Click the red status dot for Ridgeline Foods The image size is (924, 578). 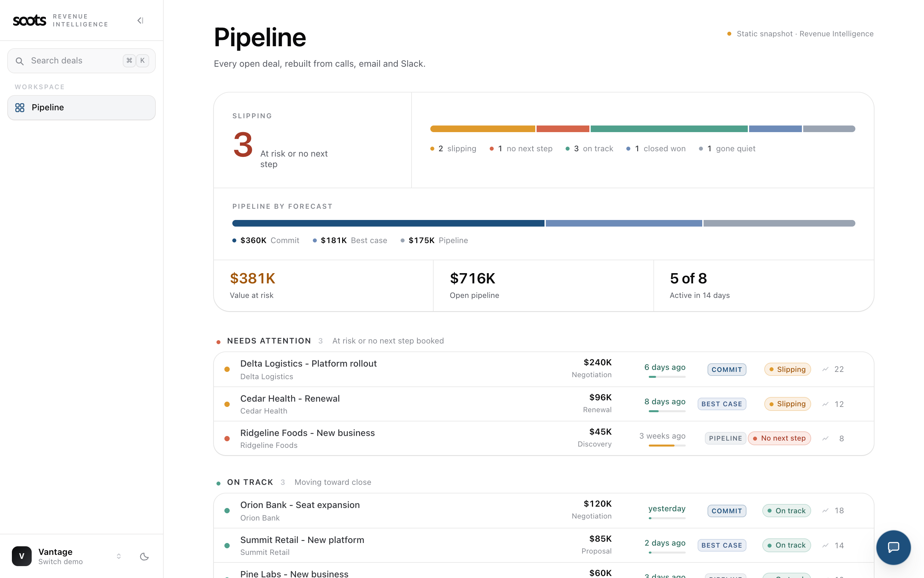tap(227, 439)
